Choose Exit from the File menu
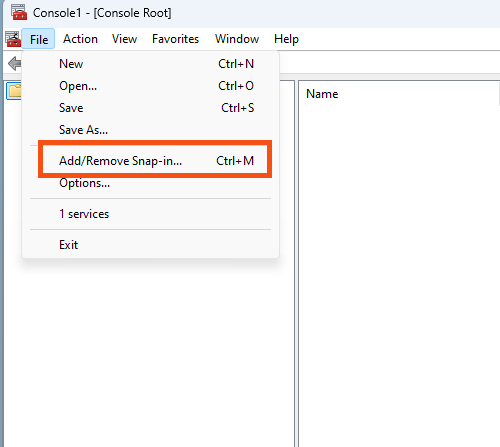The image size is (500, 447). (x=151, y=245)
